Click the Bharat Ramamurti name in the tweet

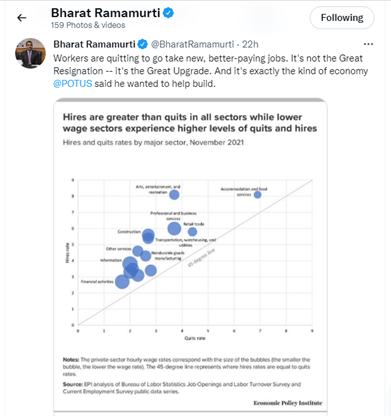[94, 44]
